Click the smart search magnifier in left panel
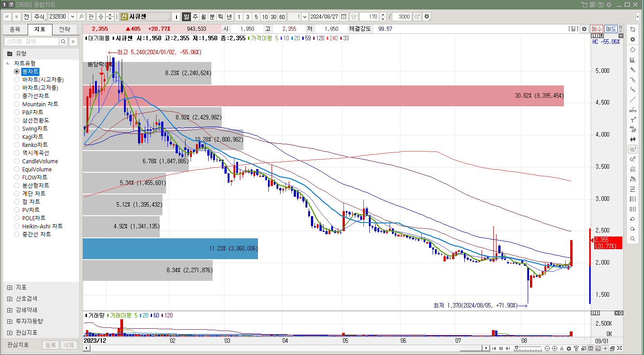 pyautogui.click(x=63, y=41)
